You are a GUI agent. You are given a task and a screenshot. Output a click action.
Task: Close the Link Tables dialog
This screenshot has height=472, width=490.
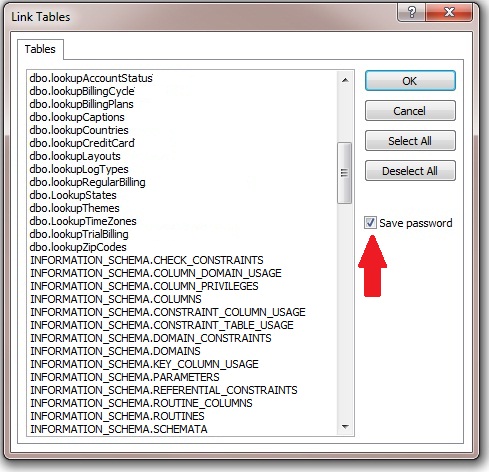(449, 12)
